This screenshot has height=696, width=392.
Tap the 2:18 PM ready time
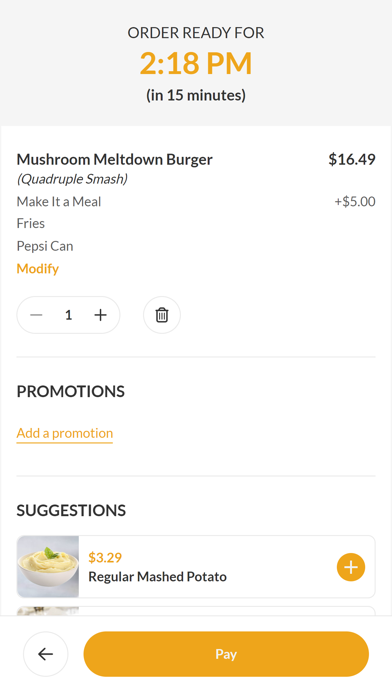coord(196,63)
